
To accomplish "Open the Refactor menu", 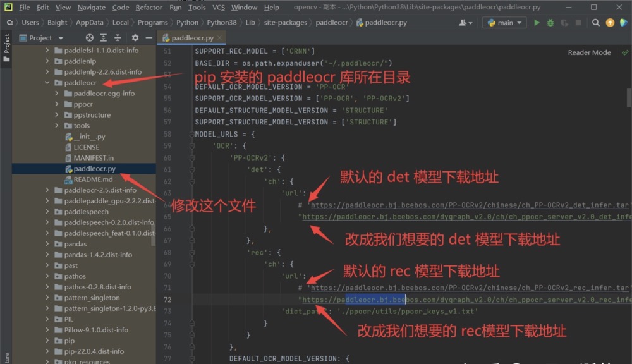I will 149,7.
